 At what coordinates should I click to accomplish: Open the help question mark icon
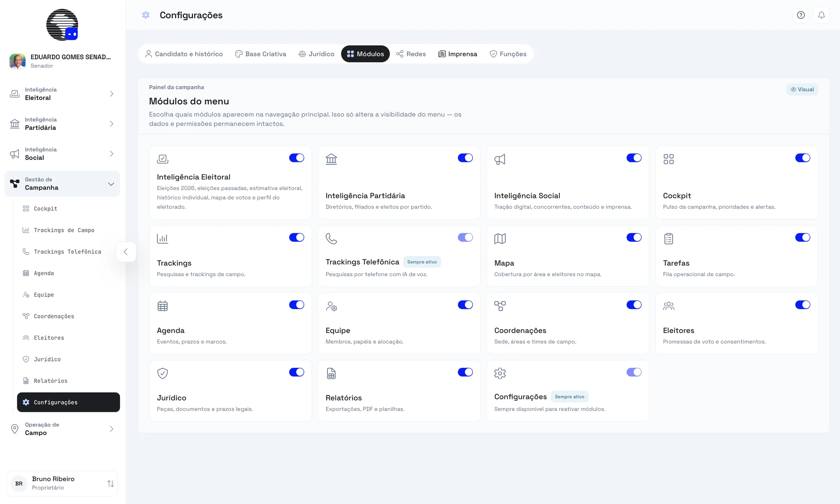click(x=801, y=15)
